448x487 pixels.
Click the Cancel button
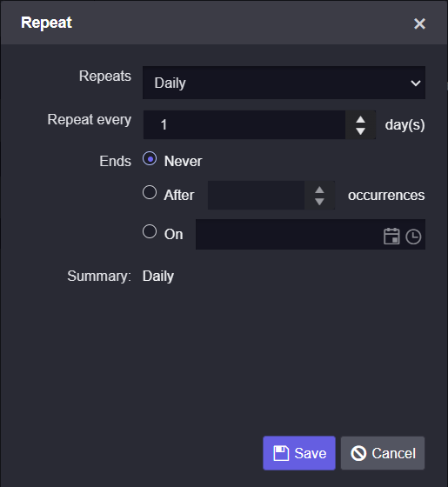(x=383, y=453)
